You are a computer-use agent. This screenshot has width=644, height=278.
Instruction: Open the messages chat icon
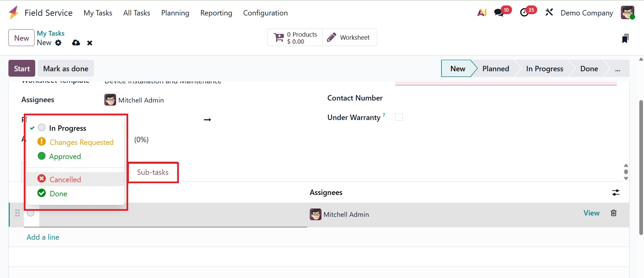pos(499,13)
